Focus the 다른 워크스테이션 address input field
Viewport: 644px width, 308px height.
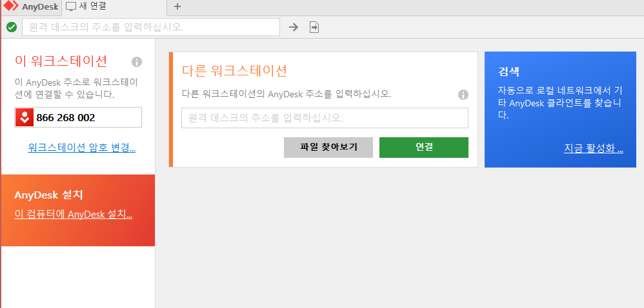(x=325, y=118)
